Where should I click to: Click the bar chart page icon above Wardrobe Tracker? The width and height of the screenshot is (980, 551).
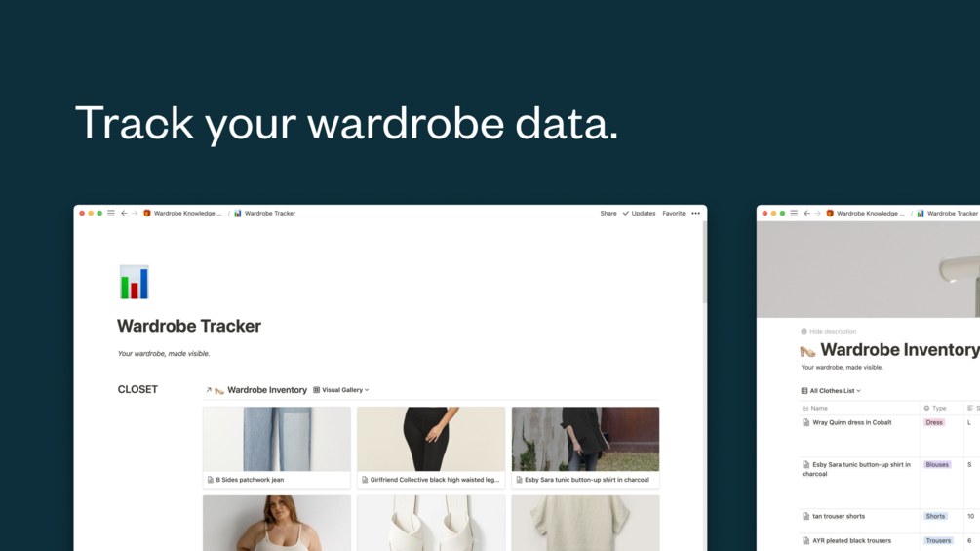click(135, 283)
